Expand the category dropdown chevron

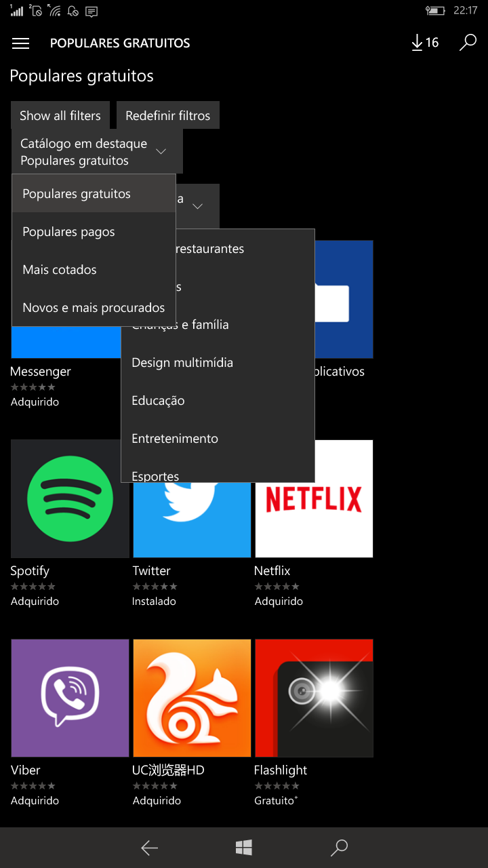pyautogui.click(x=198, y=206)
